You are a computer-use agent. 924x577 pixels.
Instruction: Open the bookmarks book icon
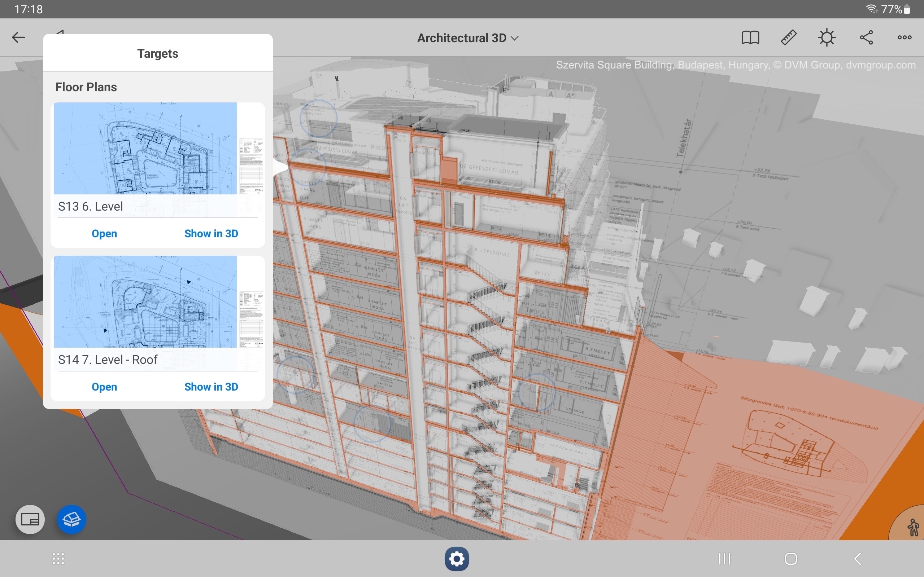750,38
